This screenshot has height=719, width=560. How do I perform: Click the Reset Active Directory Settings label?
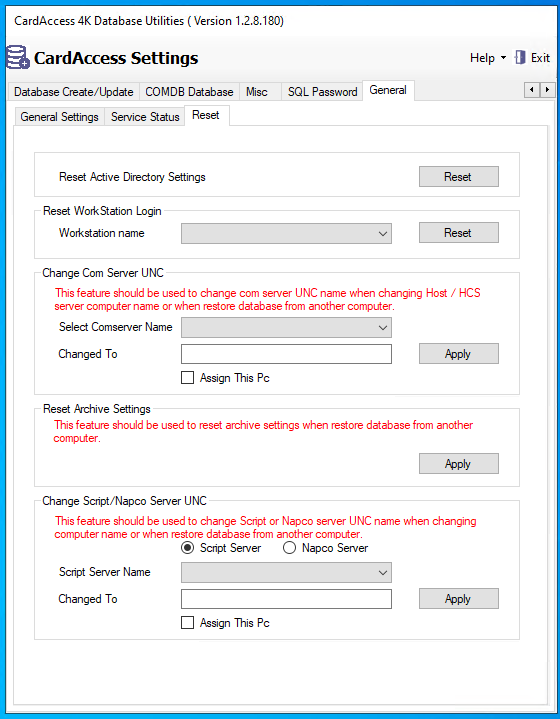(132, 177)
